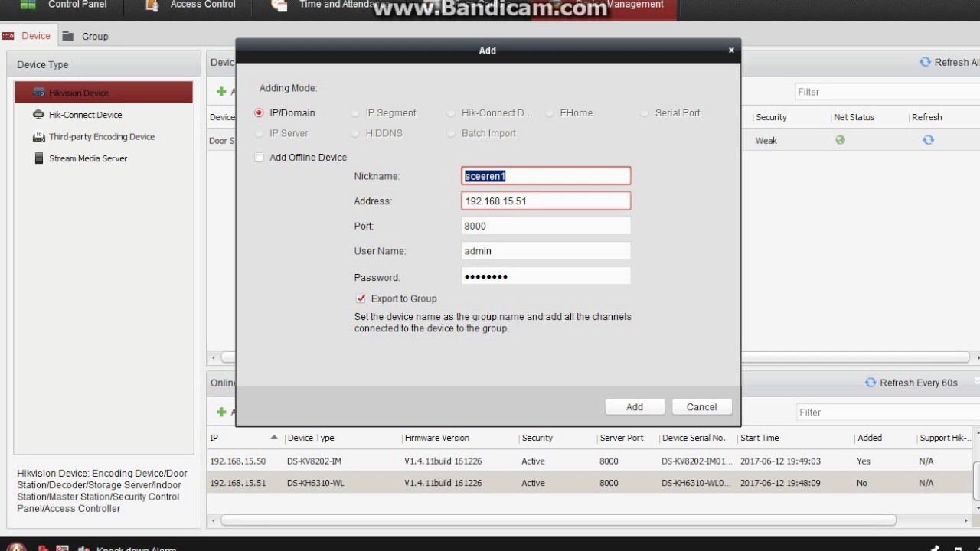Click the device row refresh icon
Image resolution: width=980 pixels, height=551 pixels.
point(928,140)
